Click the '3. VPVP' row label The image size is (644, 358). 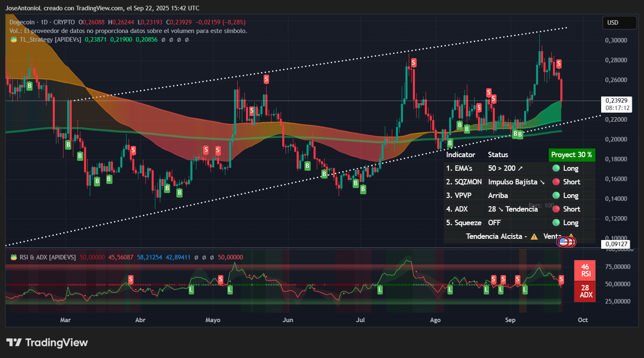click(459, 195)
